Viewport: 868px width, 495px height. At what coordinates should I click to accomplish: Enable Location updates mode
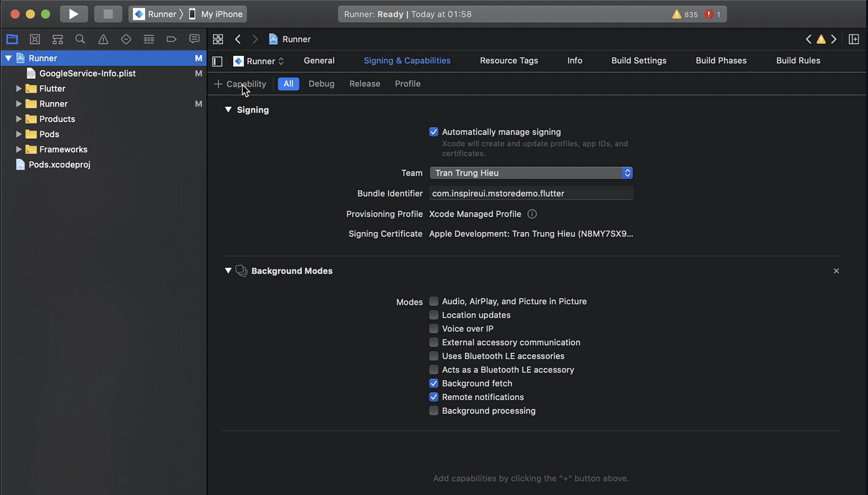(433, 315)
